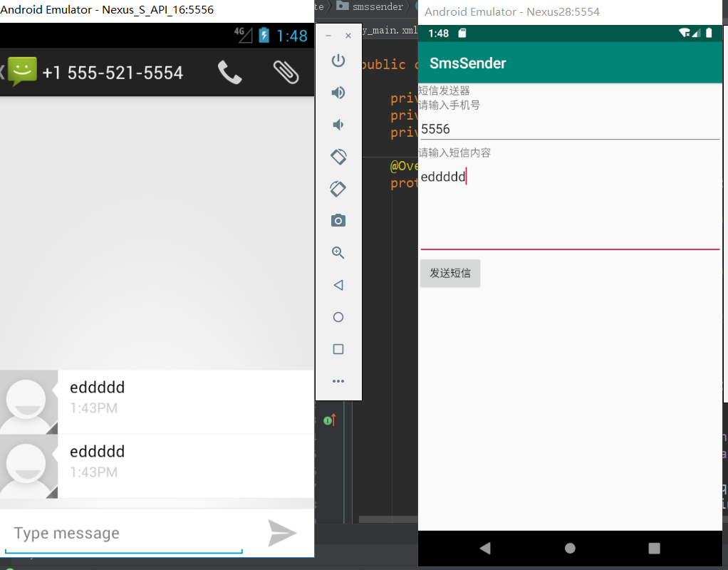728x570 pixels.
Task: Take a screenshot with the camera icon
Action: click(338, 221)
